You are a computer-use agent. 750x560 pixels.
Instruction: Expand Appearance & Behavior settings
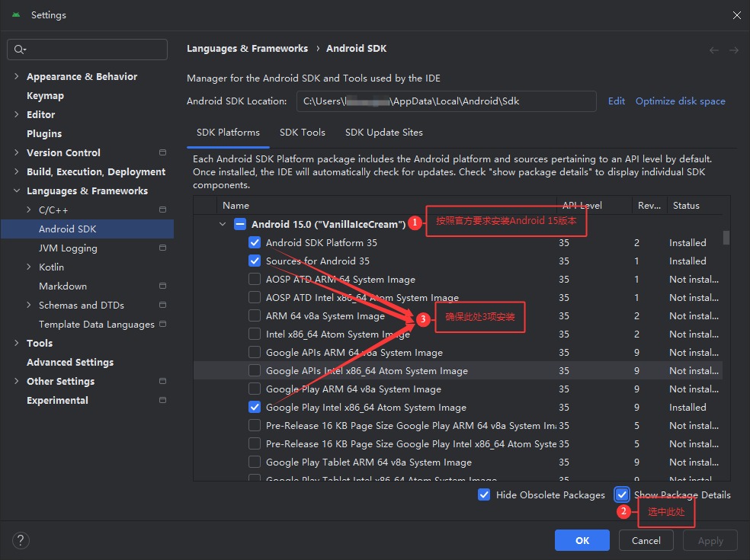pyautogui.click(x=17, y=76)
